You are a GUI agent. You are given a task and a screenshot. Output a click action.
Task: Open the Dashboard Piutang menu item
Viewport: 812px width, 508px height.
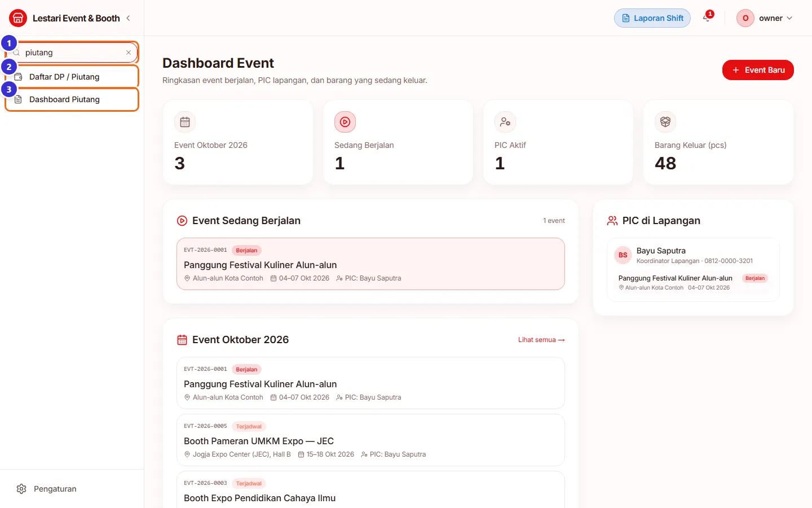(x=72, y=99)
